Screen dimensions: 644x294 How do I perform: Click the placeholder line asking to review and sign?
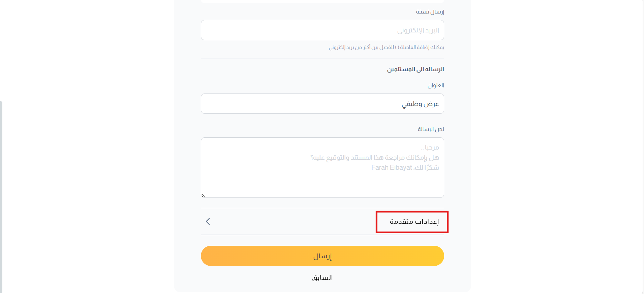(x=374, y=158)
